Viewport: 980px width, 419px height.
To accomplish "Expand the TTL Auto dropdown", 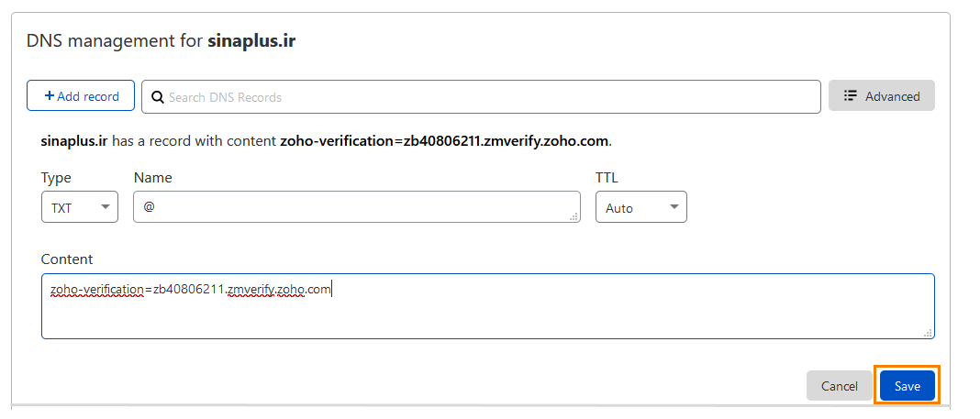I will 640,207.
